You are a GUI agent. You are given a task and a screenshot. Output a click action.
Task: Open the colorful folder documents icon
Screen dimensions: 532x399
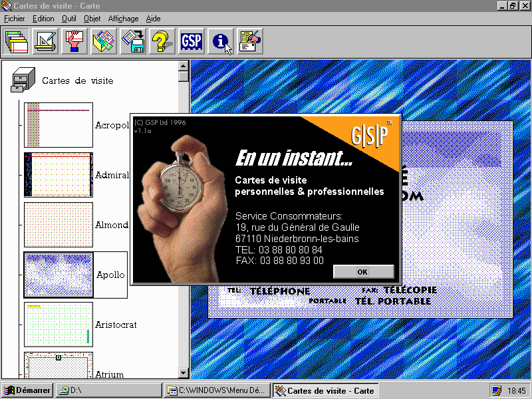coord(104,41)
